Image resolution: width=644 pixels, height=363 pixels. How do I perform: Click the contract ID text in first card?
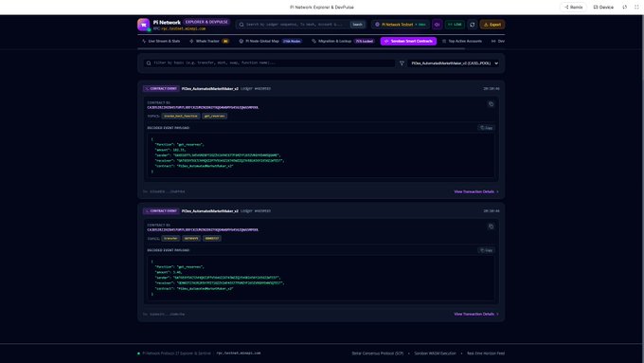pyautogui.click(x=203, y=108)
